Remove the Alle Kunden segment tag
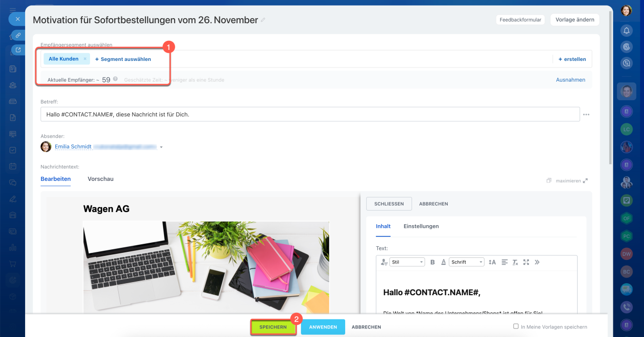This screenshot has height=337, width=644. (85, 59)
